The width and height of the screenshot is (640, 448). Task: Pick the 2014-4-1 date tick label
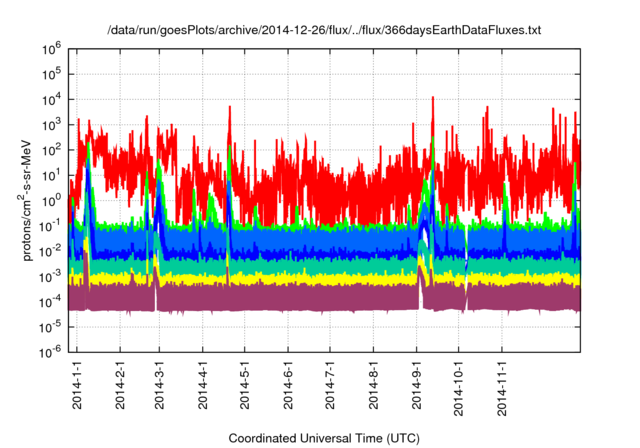(203, 384)
